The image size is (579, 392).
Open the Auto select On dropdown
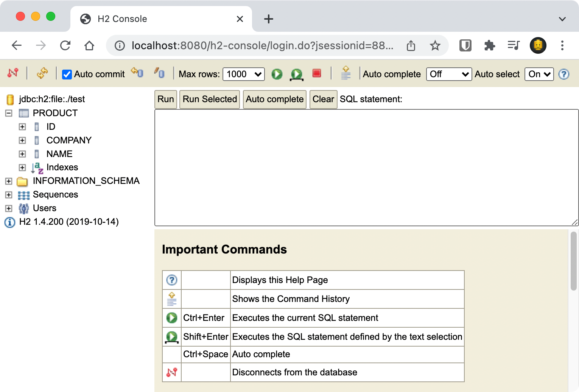tap(539, 74)
